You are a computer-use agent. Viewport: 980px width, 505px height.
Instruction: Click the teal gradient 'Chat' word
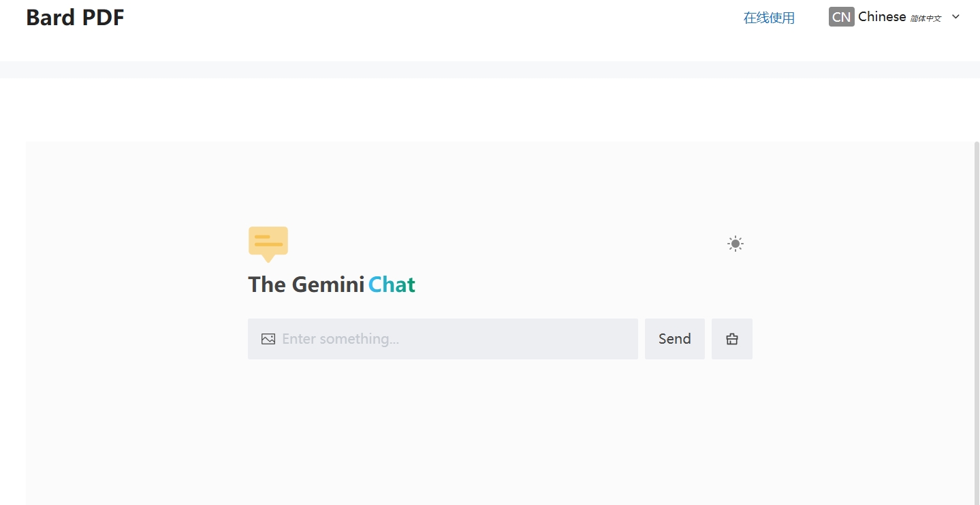tap(392, 284)
